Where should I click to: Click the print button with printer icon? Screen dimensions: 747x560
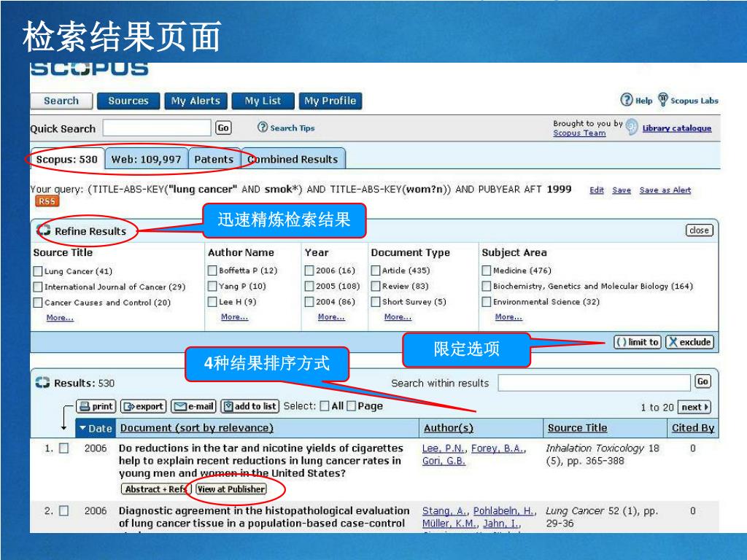(x=96, y=406)
